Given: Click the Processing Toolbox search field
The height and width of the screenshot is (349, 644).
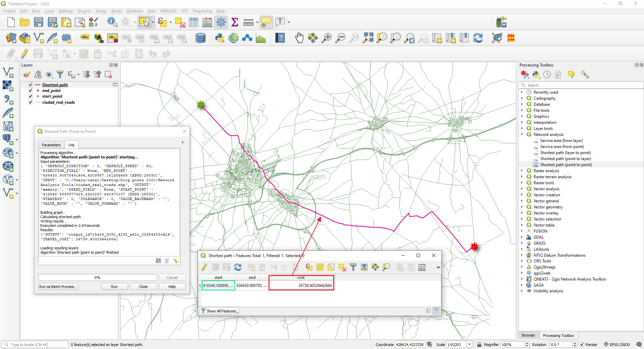Looking at the screenshot, I should click(581, 85).
